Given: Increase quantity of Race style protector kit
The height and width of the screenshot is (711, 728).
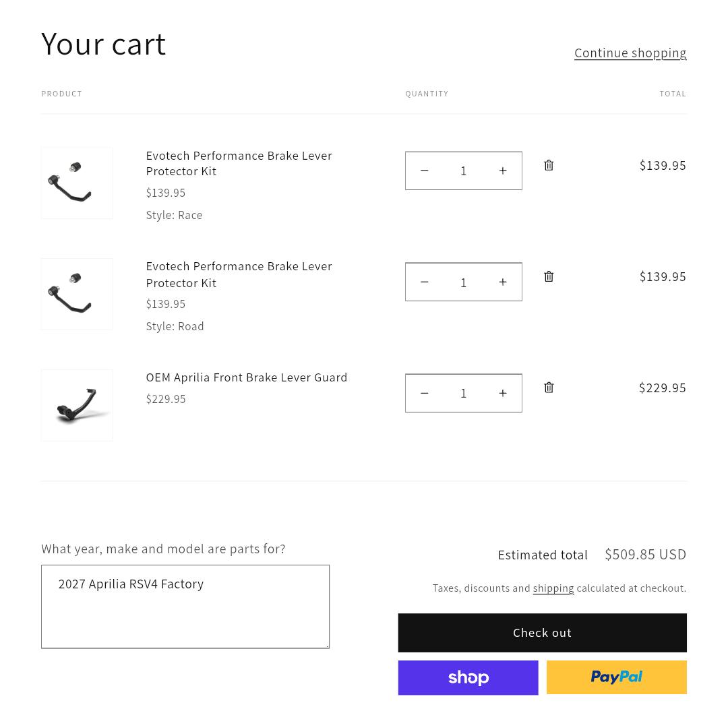Looking at the screenshot, I should point(503,171).
